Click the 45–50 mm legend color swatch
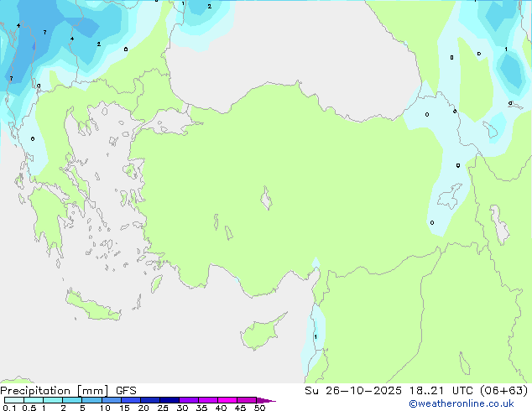The height and width of the screenshot is (411, 532). 247,400
